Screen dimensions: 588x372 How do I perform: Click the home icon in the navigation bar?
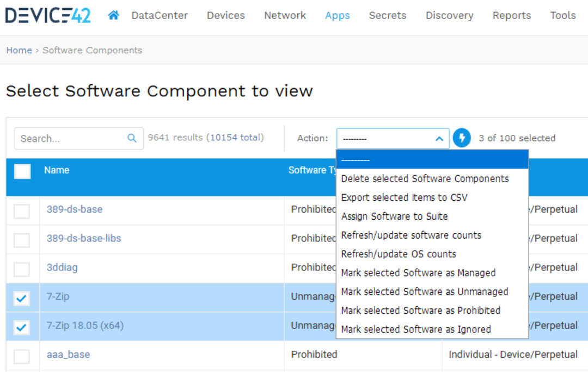pyautogui.click(x=113, y=15)
